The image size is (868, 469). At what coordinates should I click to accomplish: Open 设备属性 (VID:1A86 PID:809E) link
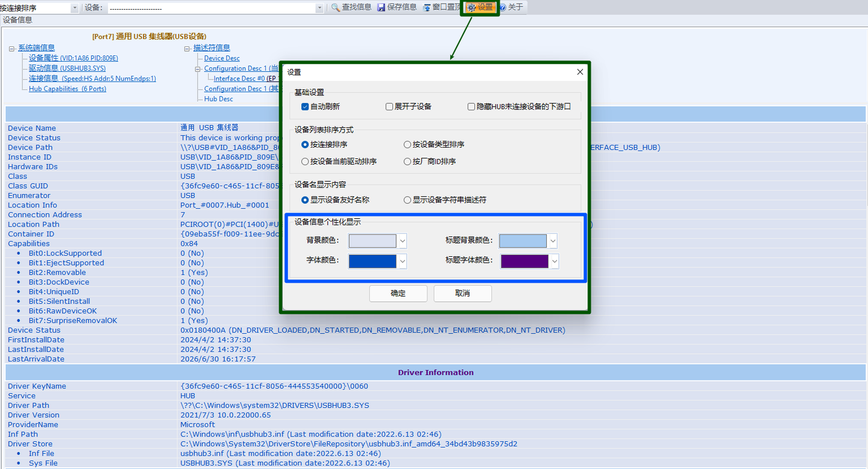click(74, 58)
